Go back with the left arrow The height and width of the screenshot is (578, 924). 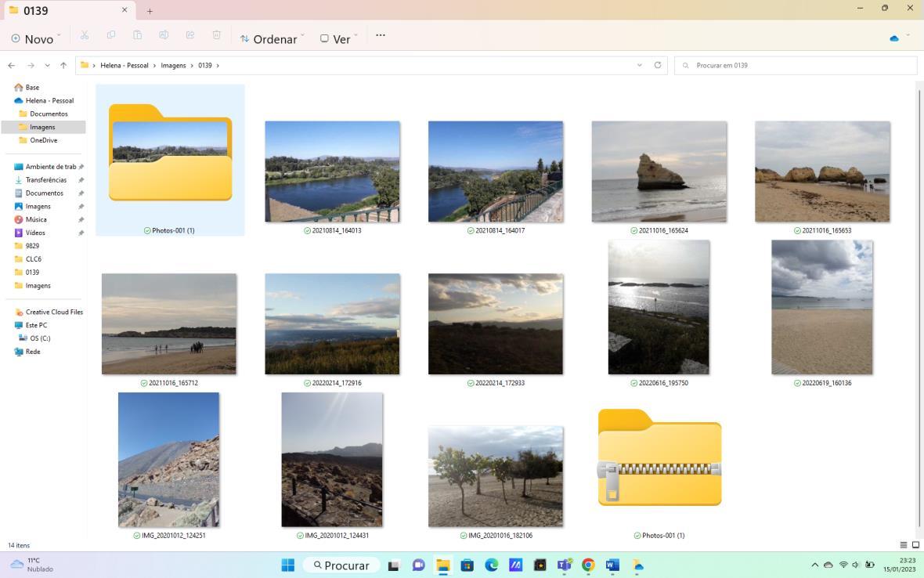click(12, 66)
